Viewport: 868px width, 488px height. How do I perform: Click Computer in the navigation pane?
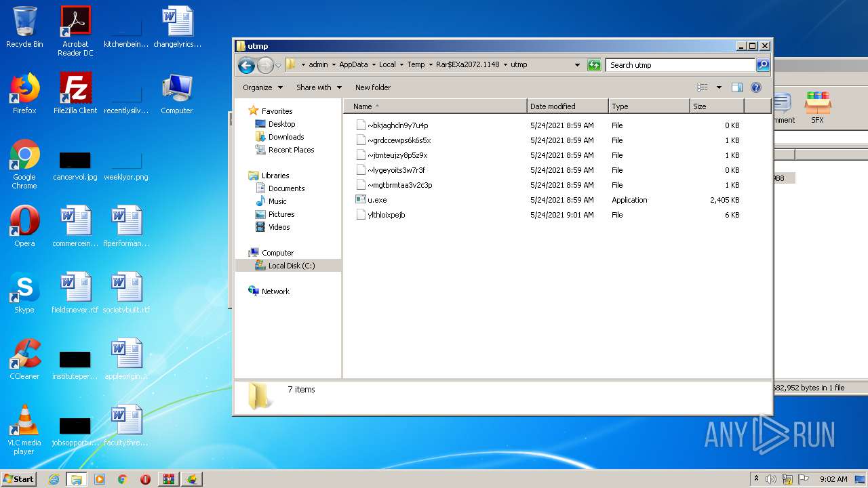click(277, 253)
